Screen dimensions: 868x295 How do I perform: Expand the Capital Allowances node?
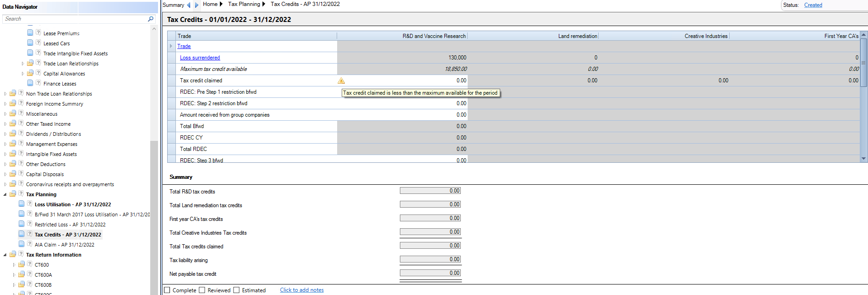pyautogui.click(x=23, y=74)
